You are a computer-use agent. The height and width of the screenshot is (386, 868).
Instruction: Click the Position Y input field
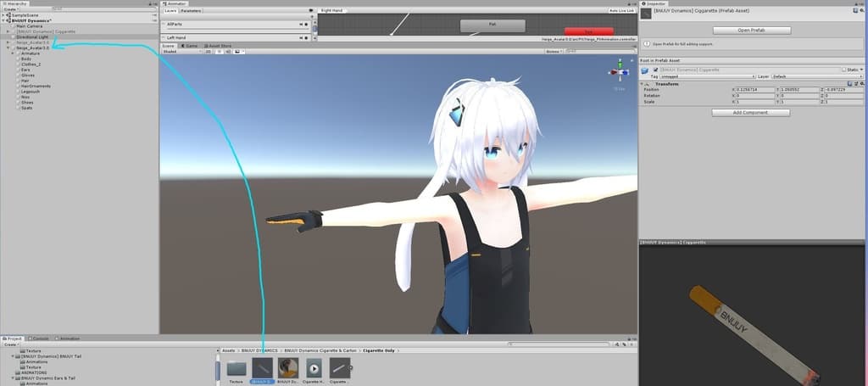coord(798,90)
